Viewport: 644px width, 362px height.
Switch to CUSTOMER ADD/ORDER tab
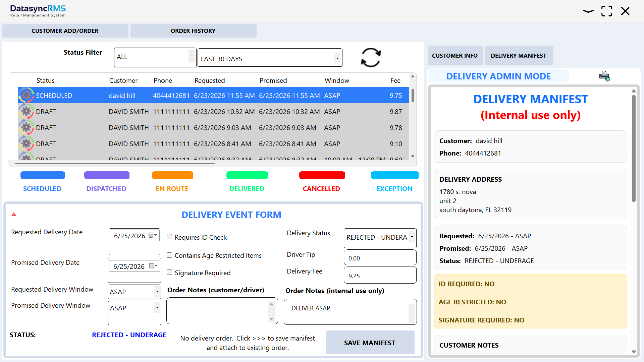click(x=65, y=31)
